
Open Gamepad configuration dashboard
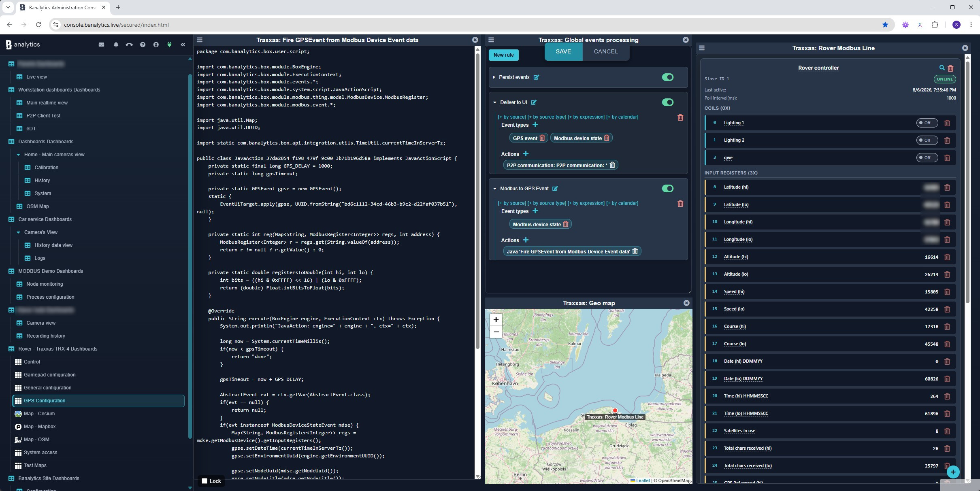[49, 375]
